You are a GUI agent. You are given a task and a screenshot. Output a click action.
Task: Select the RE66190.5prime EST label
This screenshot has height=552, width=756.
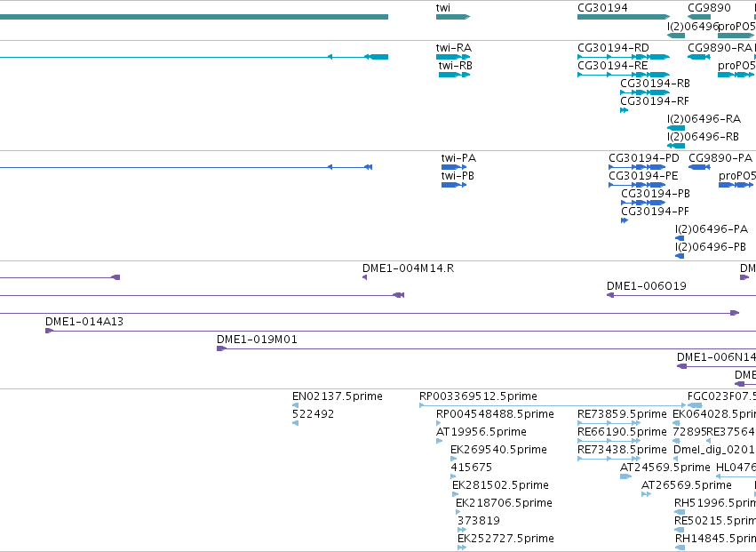point(622,432)
